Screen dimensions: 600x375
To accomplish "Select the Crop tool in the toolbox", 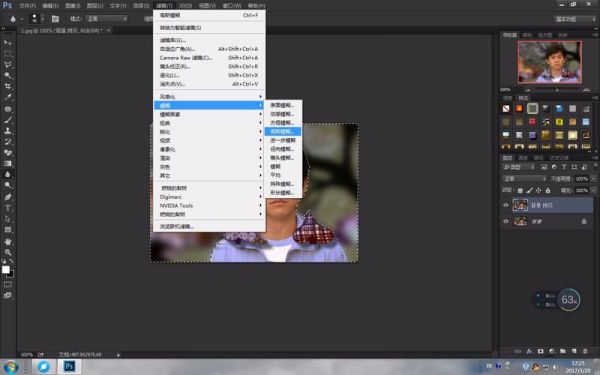I will coord(8,86).
